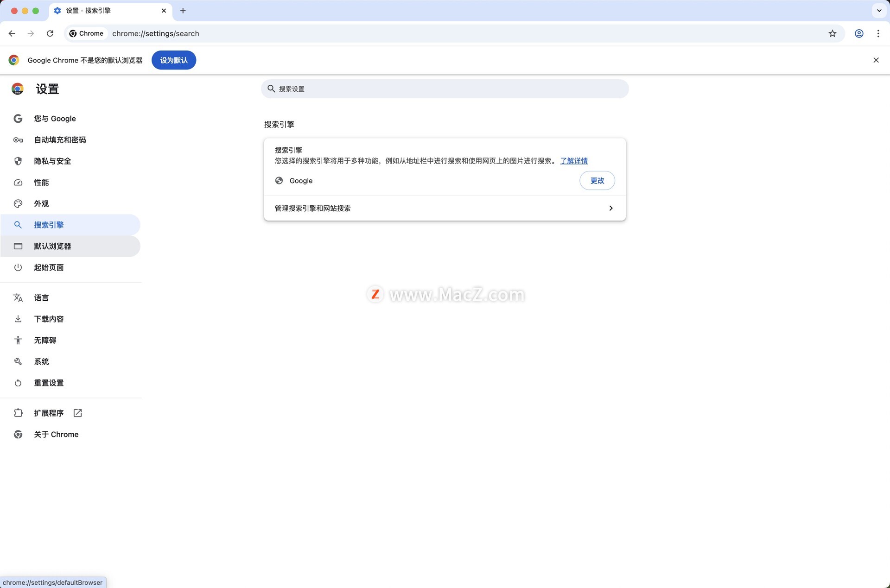Click the wrench system icon
The height and width of the screenshot is (588, 890).
(x=18, y=361)
